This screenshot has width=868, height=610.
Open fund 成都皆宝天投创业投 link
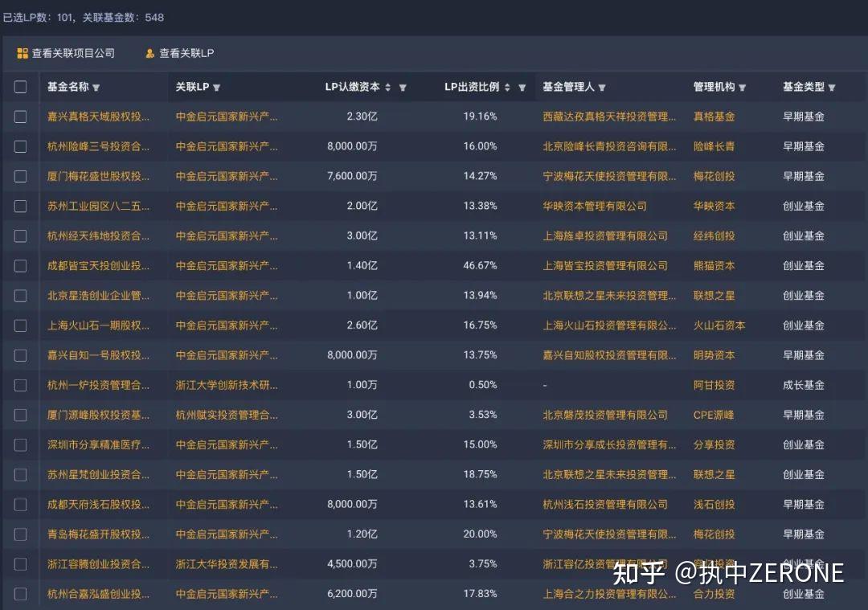pyautogui.click(x=98, y=266)
